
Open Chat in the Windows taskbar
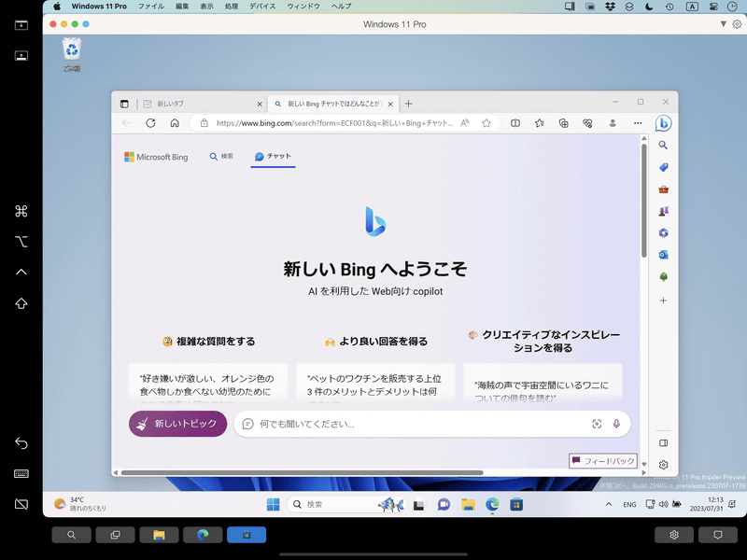(444, 505)
